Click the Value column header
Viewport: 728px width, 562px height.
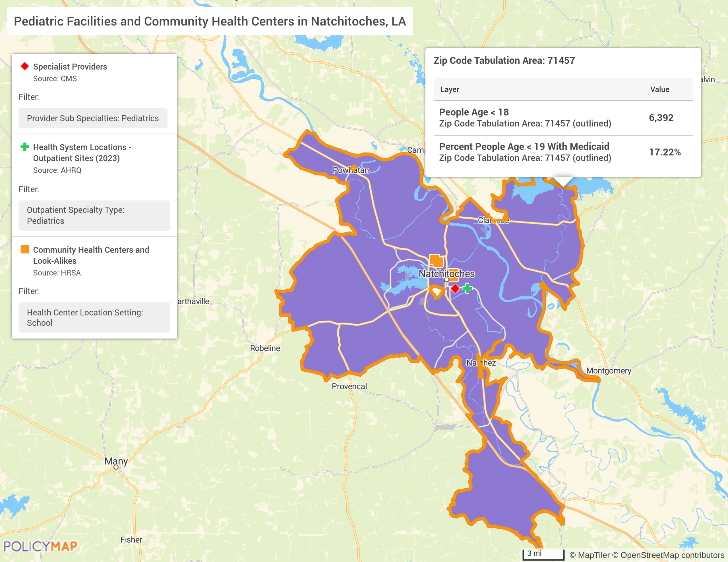(x=659, y=89)
